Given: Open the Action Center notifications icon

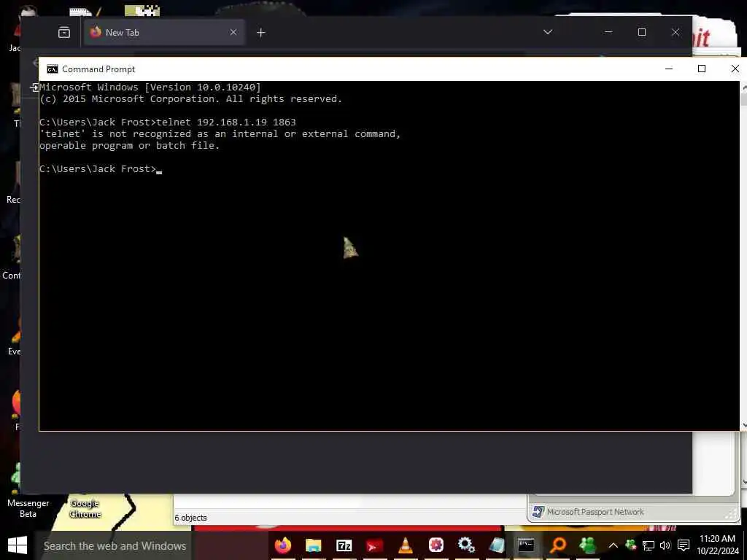Looking at the screenshot, I should (684, 545).
